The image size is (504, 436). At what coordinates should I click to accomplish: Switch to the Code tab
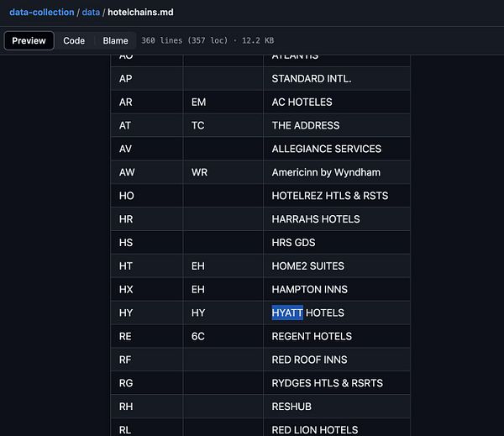74,40
